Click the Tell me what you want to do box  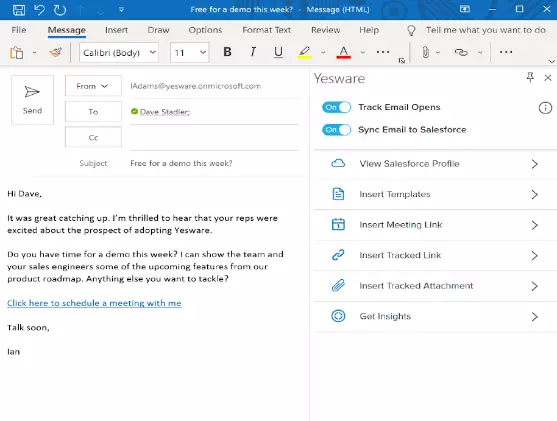pos(486,30)
